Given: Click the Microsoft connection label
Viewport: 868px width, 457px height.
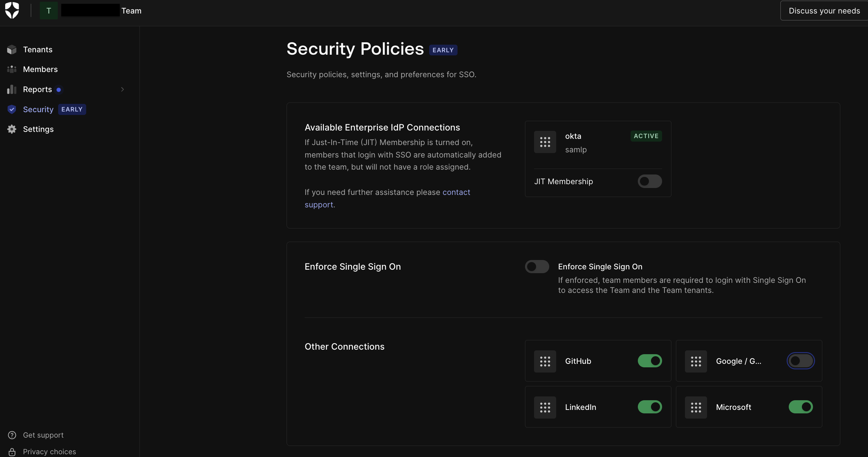Looking at the screenshot, I should click(x=733, y=407).
